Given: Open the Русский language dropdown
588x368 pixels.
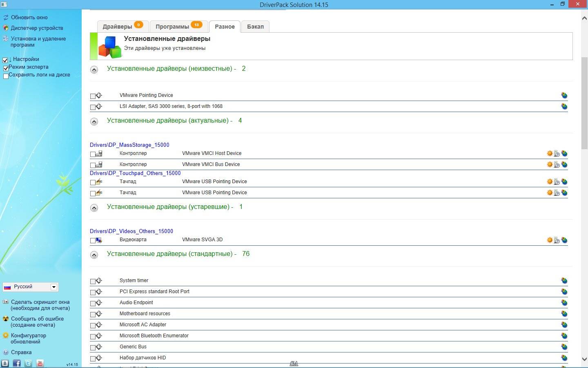Looking at the screenshot, I should coord(30,287).
